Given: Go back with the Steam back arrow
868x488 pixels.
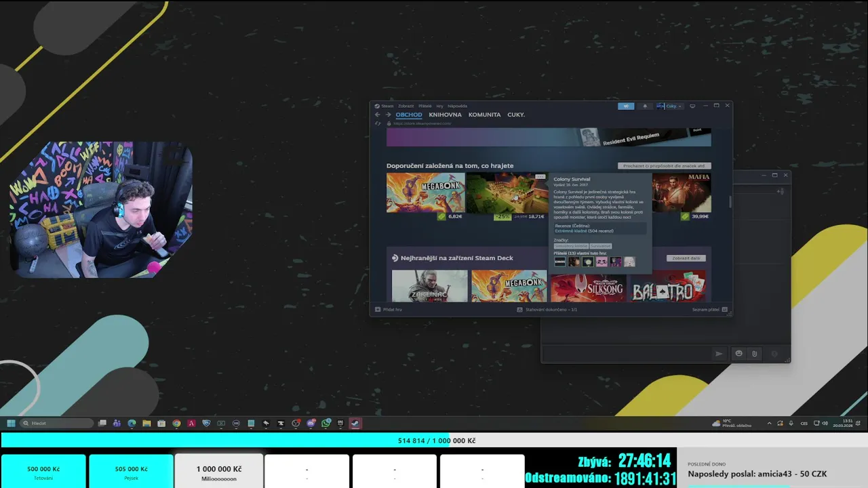Looking at the screenshot, I should 378,115.
